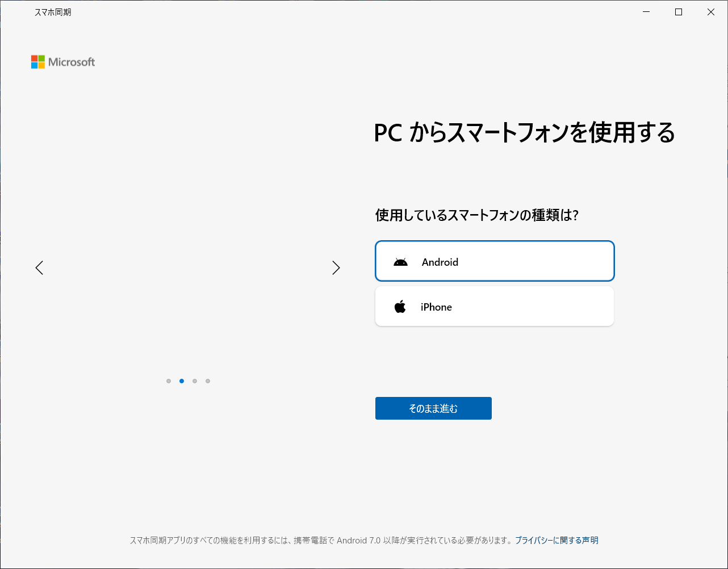Open the プライバシーに関する声明 link
Viewport: 728px width, 569px height.
pyautogui.click(x=557, y=541)
